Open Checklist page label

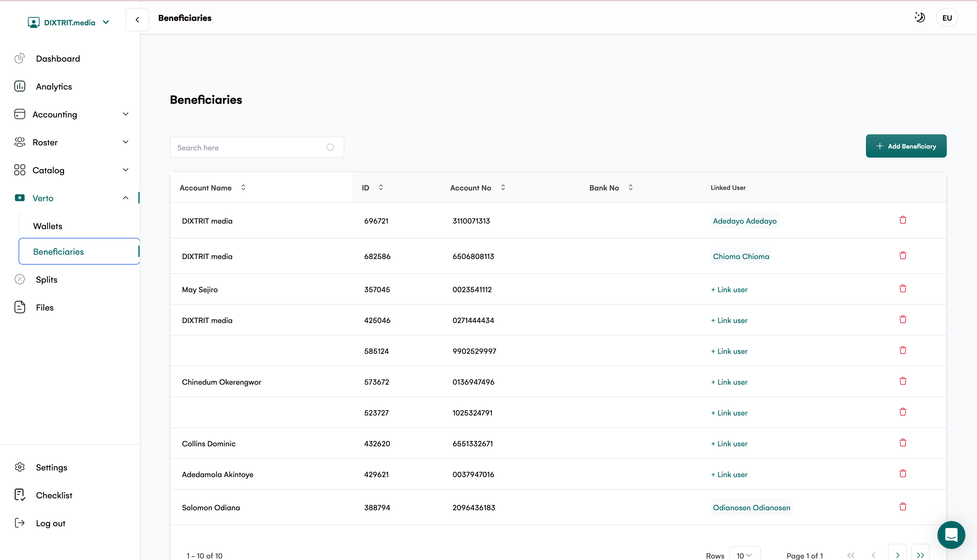pos(54,495)
